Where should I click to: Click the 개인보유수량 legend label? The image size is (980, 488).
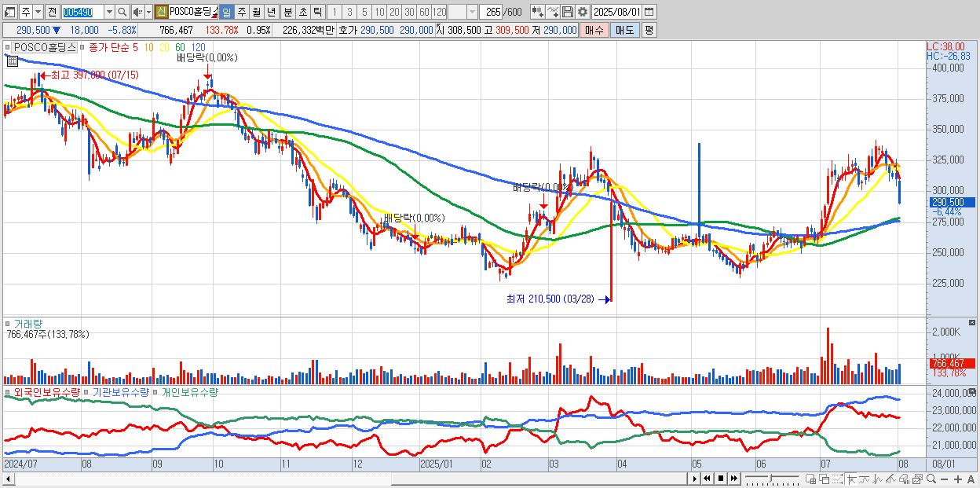point(189,391)
